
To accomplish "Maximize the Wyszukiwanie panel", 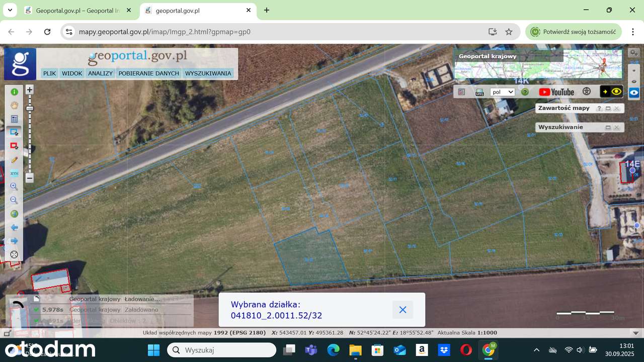I will (x=608, y=128).
